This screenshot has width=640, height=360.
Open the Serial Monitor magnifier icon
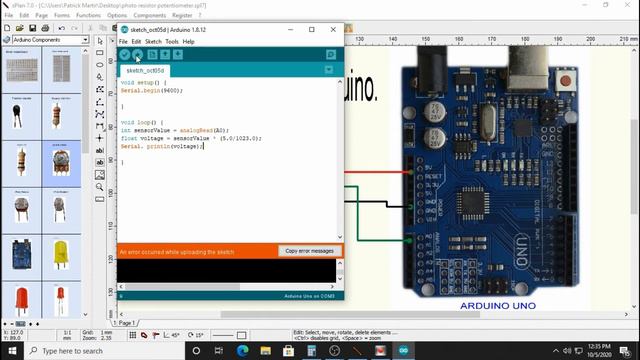tap(331, 55)
